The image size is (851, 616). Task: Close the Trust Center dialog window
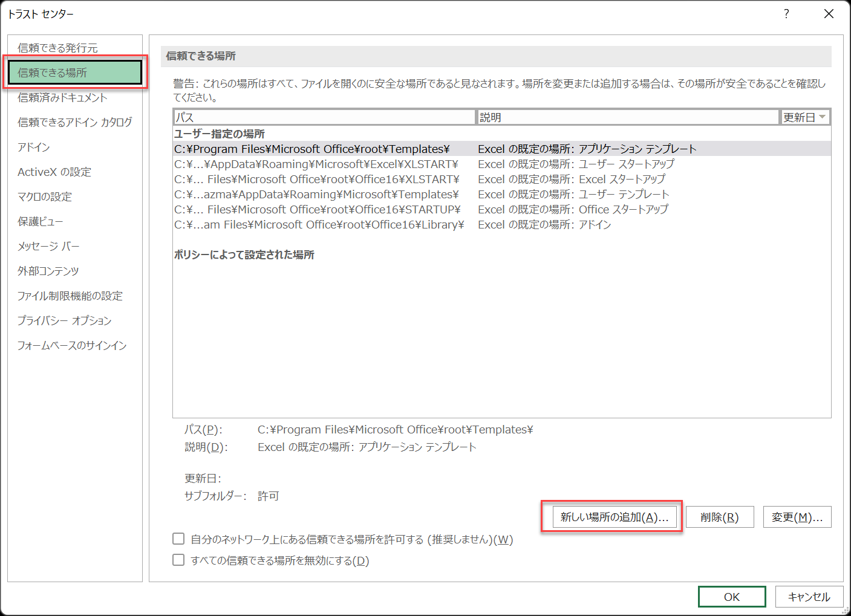coord(829,14)
